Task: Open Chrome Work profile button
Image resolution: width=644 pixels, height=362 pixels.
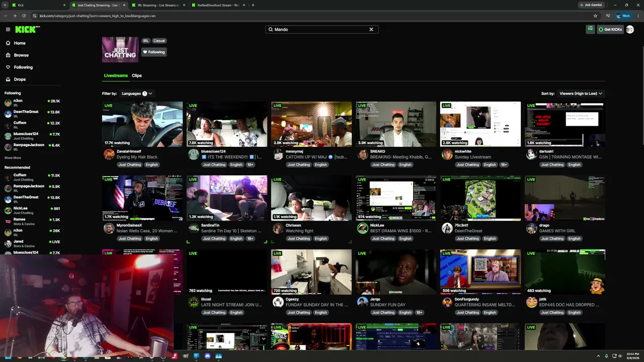Action: 623,16
